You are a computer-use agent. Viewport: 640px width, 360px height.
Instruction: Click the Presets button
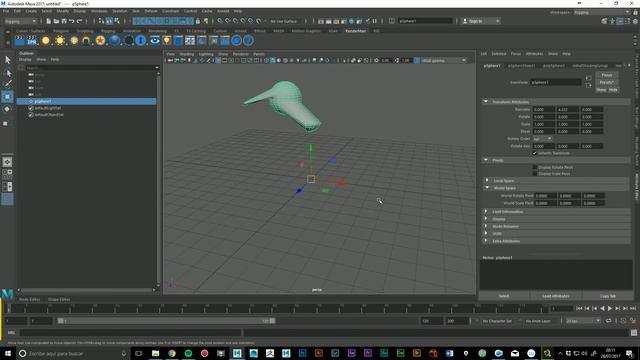click(607, 82)
